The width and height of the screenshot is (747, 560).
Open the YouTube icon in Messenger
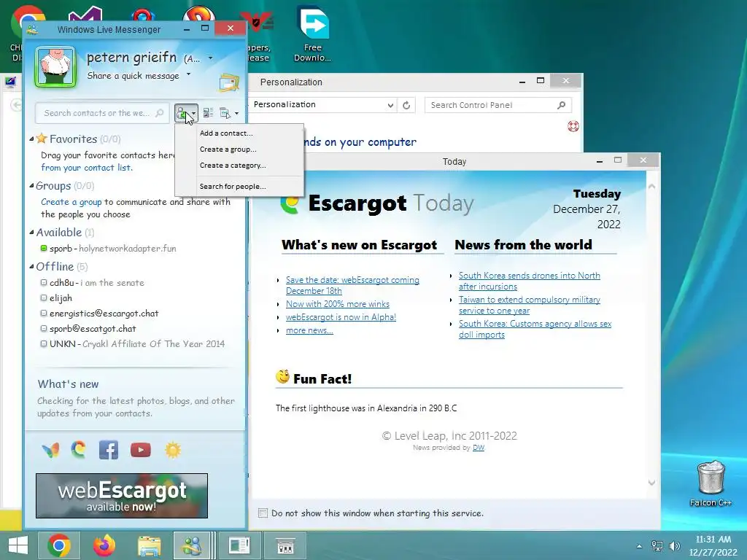(141, 450)
